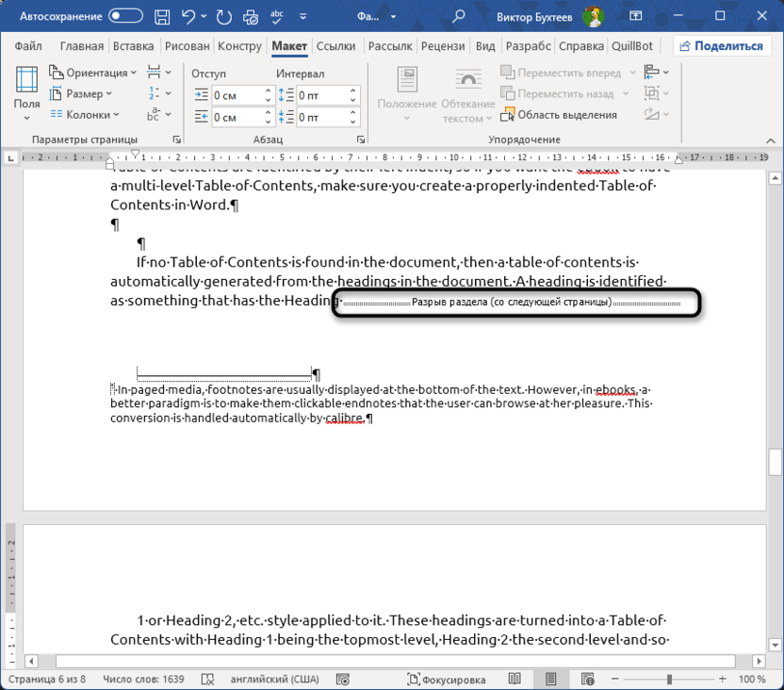Switch to the Ссылки tab
The height and width of the screenshot is (690, 784).
tap(335, 46)
